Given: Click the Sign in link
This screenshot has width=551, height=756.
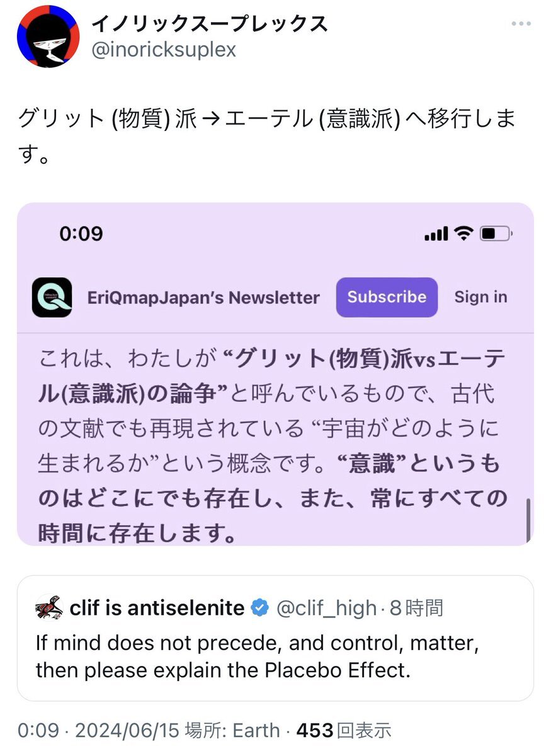Looking at the screenshot, I should click(480, 297).
